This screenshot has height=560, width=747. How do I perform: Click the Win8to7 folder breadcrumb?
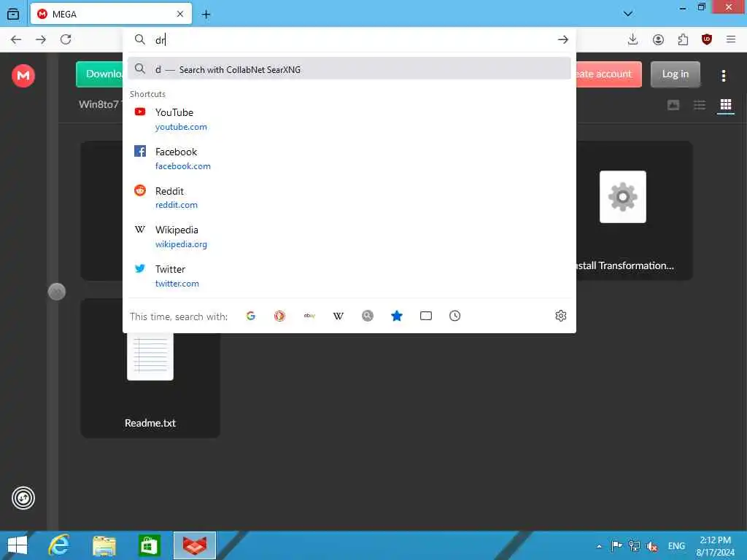(101, 104)
